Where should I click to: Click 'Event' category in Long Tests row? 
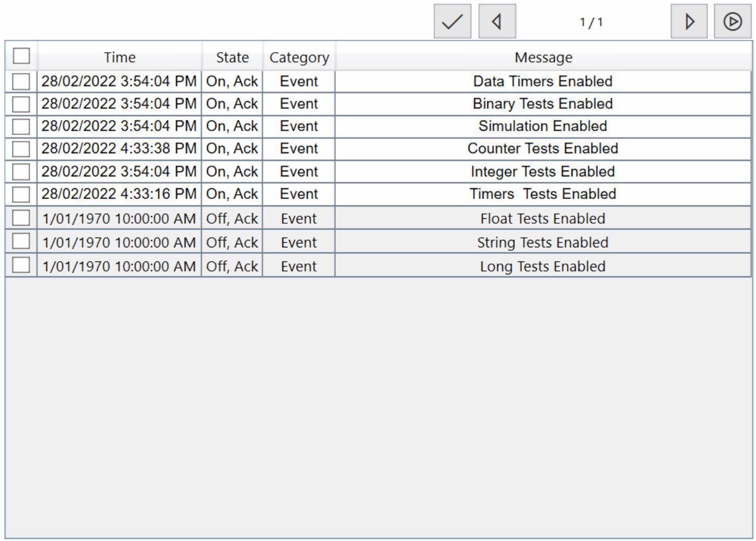click(x=299, y=266)
